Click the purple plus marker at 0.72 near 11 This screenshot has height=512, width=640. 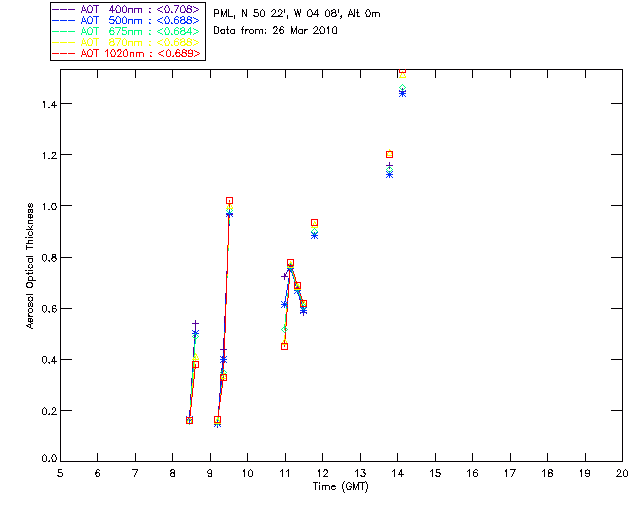tap(284, 276)
